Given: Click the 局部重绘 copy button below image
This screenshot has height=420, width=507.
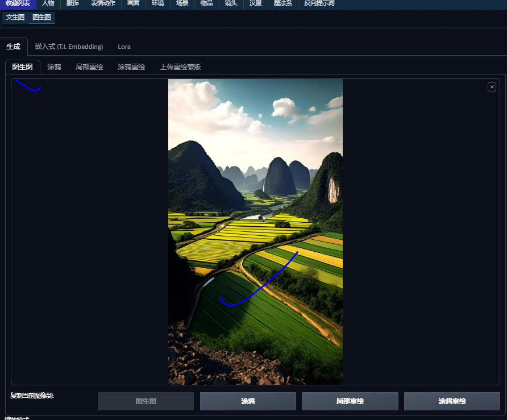Looking at the screenshot, I should click(350, 401).
